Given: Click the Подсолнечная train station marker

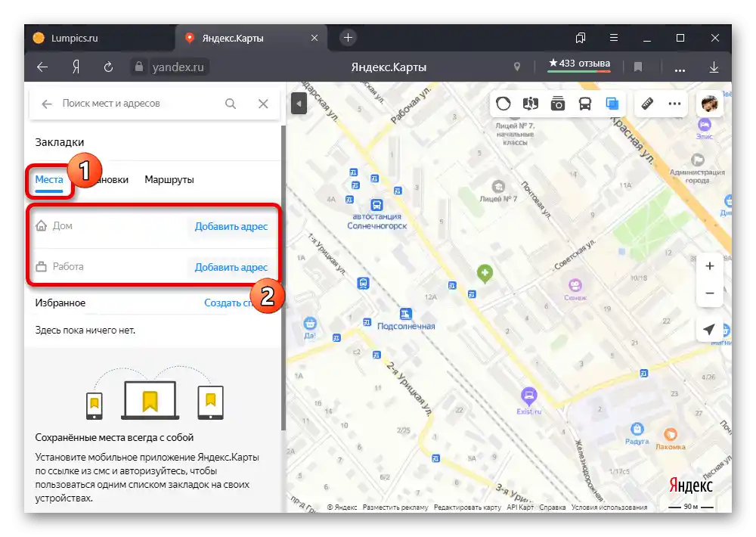Looking at the screenshot, I should [406, 314].
